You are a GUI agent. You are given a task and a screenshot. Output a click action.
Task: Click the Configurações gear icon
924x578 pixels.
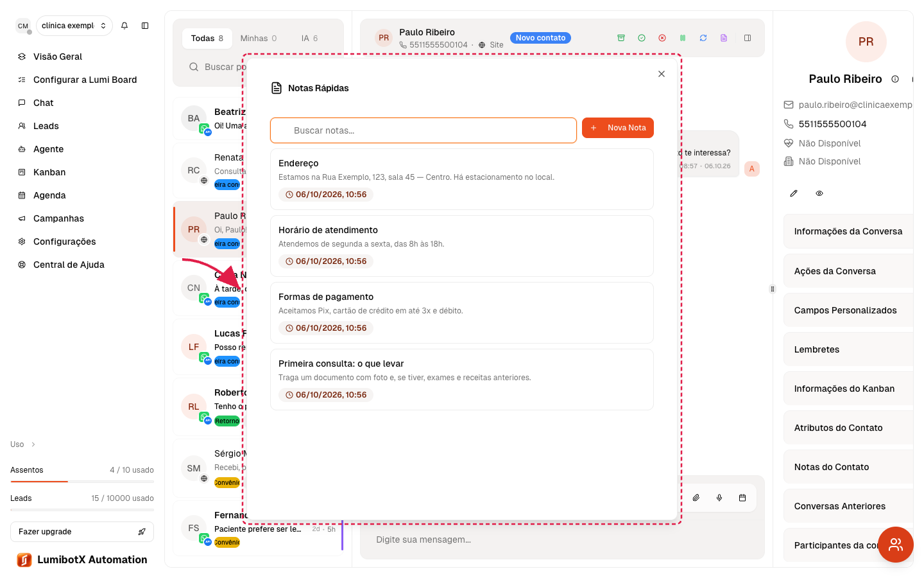point(22,241)
